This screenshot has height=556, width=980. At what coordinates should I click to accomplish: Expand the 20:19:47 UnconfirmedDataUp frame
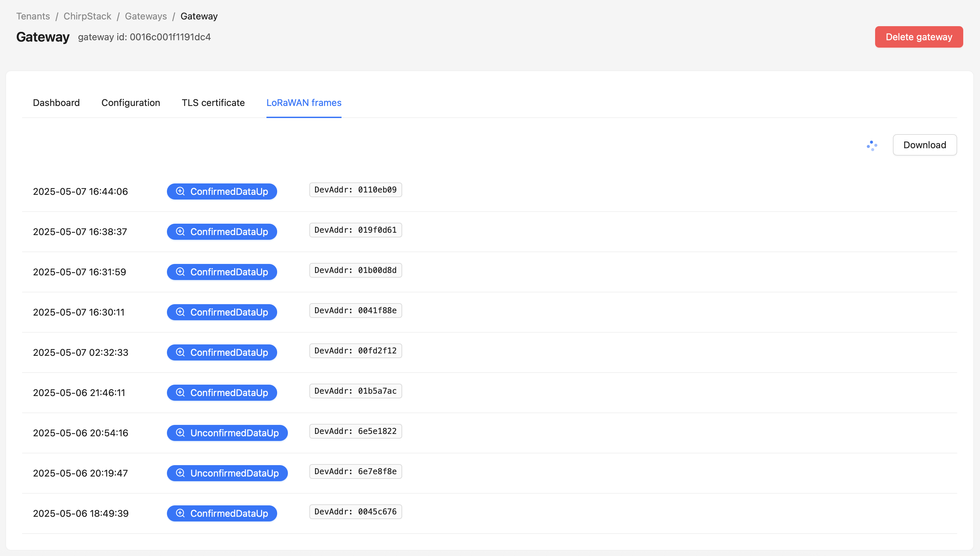coord(227,473)
